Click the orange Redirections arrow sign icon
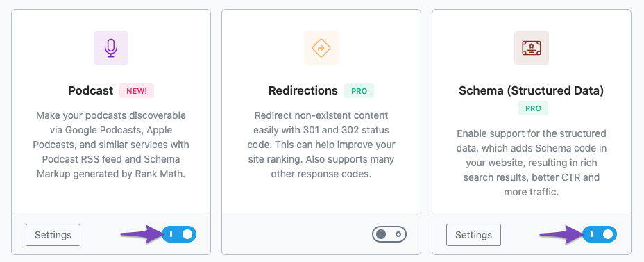The height and width of the screenshot is (262, 644). tap(321, 48)
